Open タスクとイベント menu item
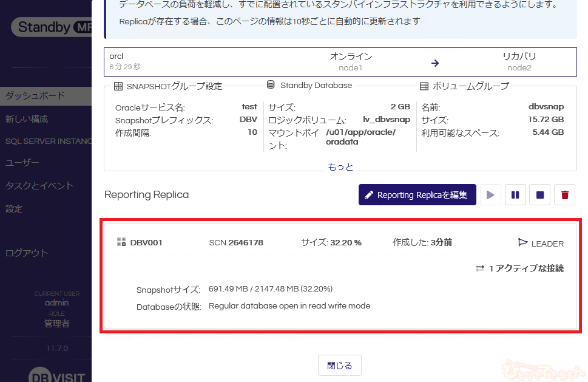The width and height of the screenshot is (588, 382). coord(39,186)
